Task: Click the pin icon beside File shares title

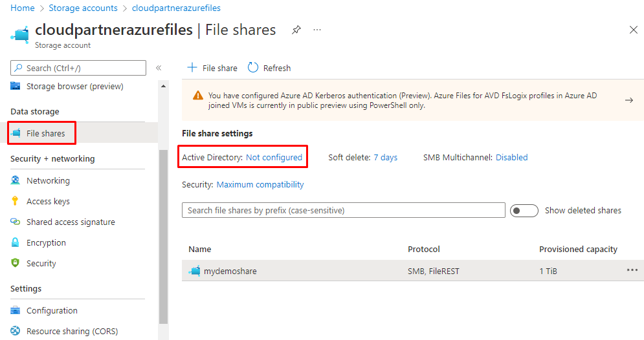Action: [296, 30]
